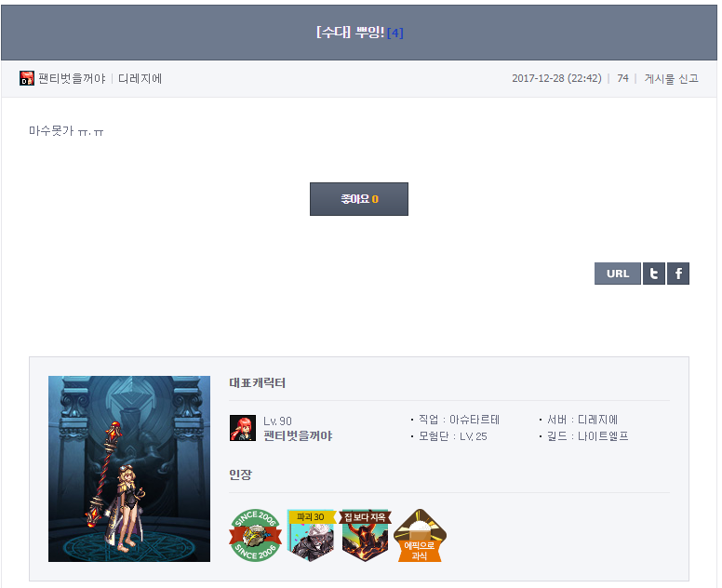
Task: Open author name 팬티벗을꺼야 in post header
Action: [x=72, y=79]
